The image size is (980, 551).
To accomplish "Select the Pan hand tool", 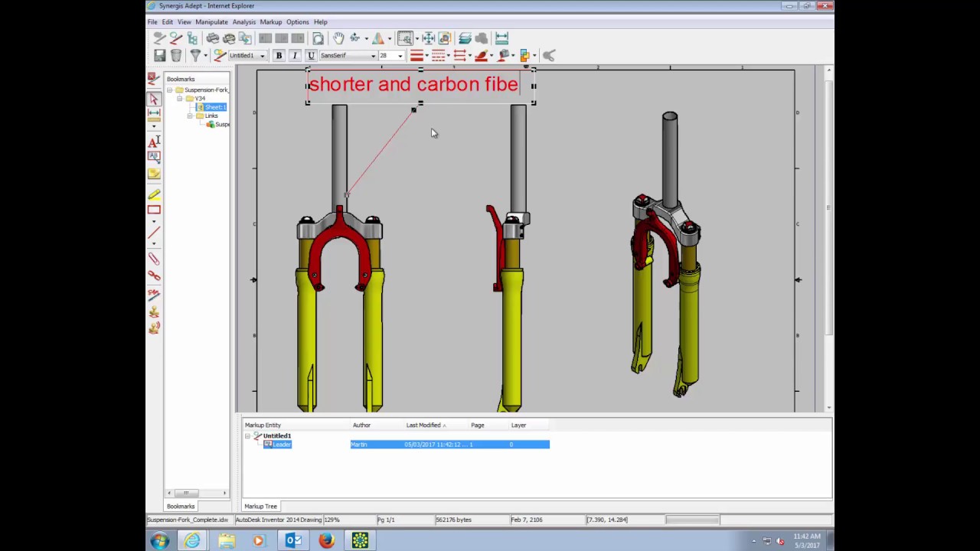I will [338, 38].
